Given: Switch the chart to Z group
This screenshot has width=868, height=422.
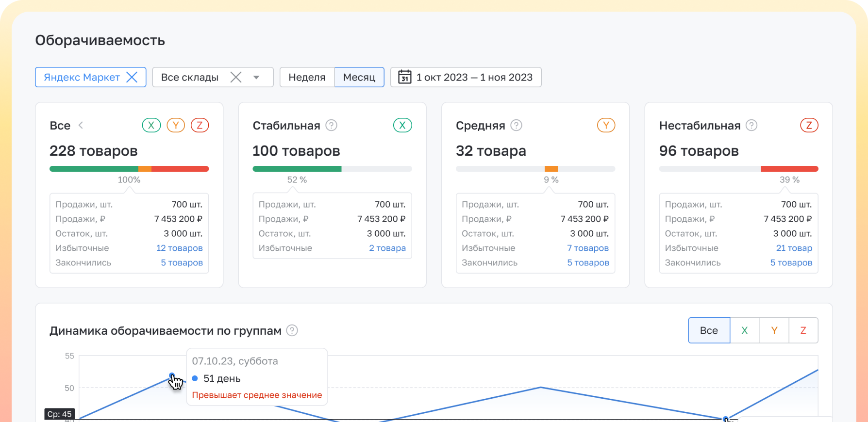Looking at the screenshot, I should click(x=803, y=330).
